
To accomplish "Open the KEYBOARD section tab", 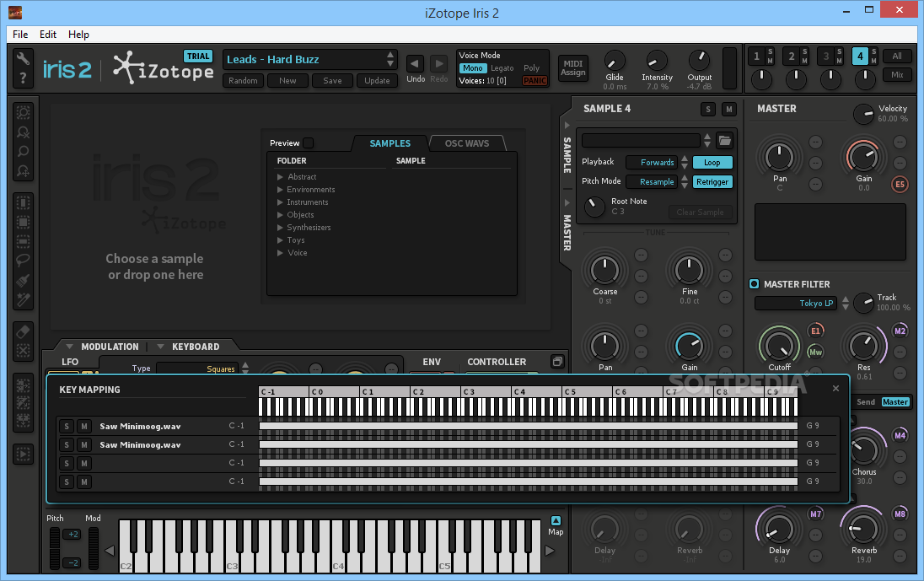I will [x=195, y=347].
